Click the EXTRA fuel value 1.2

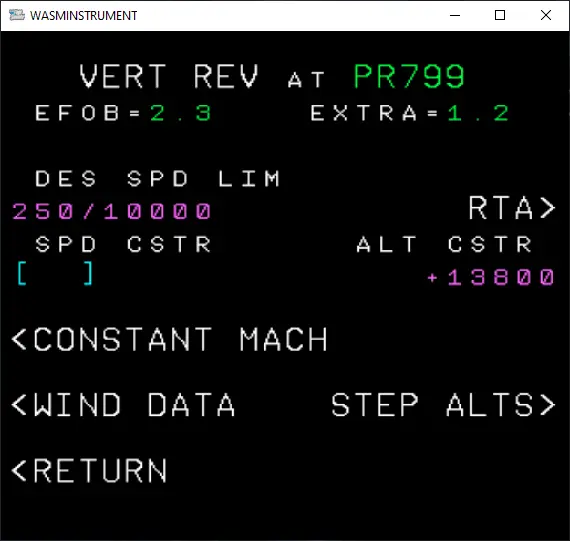478,113
